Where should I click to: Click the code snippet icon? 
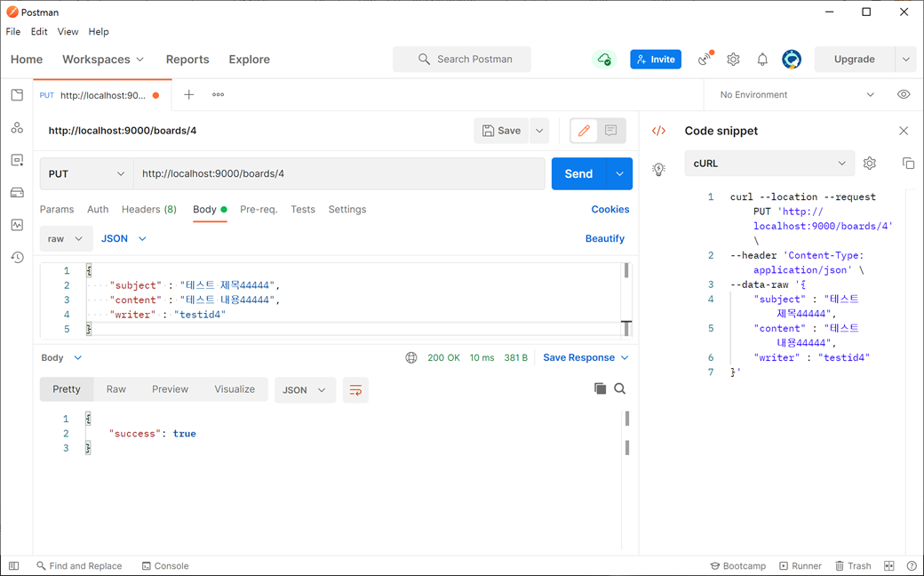tap(659, 131)
